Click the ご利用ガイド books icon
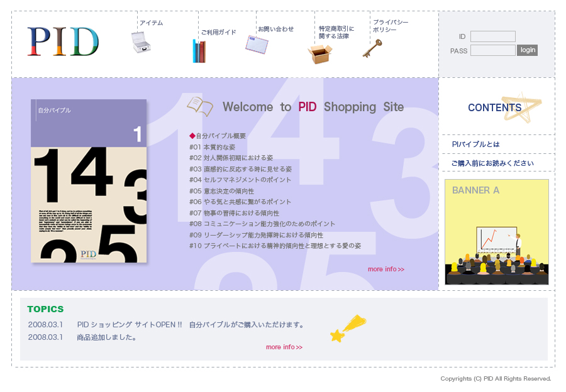This screenshot has height=392, width=566. (199, 51)
